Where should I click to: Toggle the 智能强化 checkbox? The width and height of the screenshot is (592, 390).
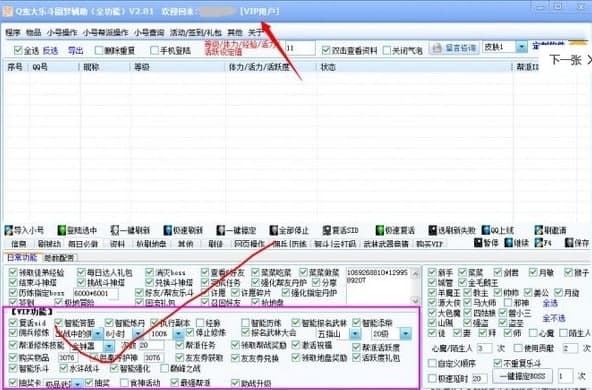coord(114,368)
